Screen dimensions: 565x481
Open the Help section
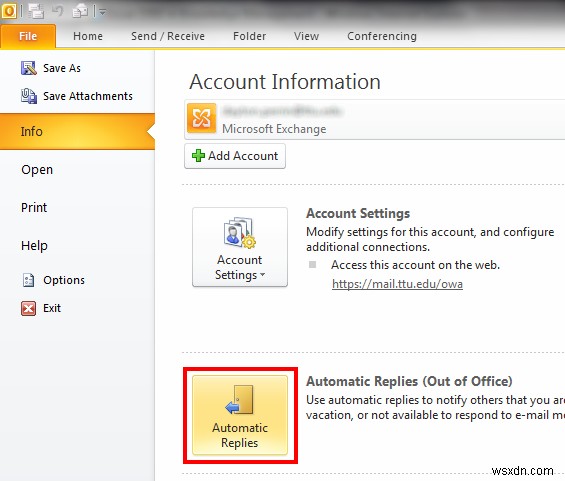[x=34, y=246]
